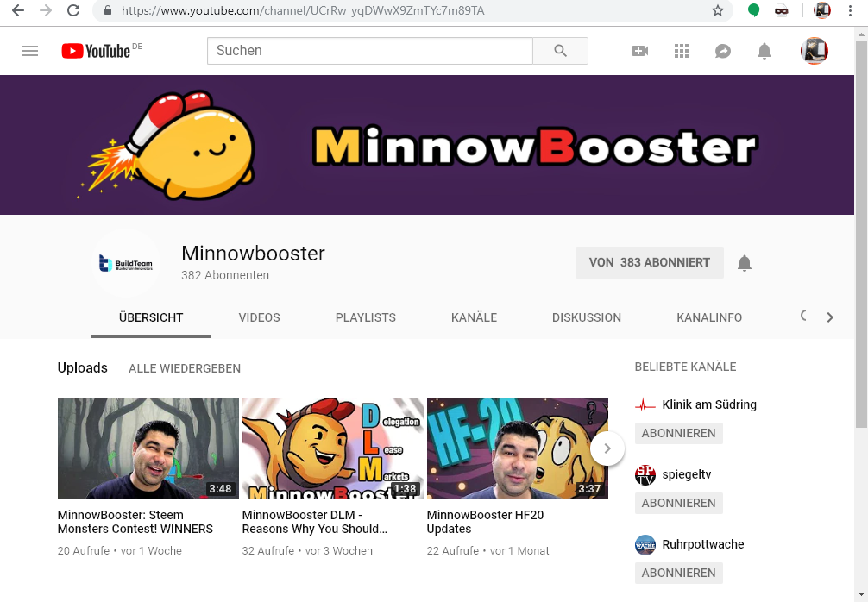This screenshot has width=868, height=602.
Task: Click '32 Aufrufe • vor 3 Wochen' text
Action: coord(307,550)
